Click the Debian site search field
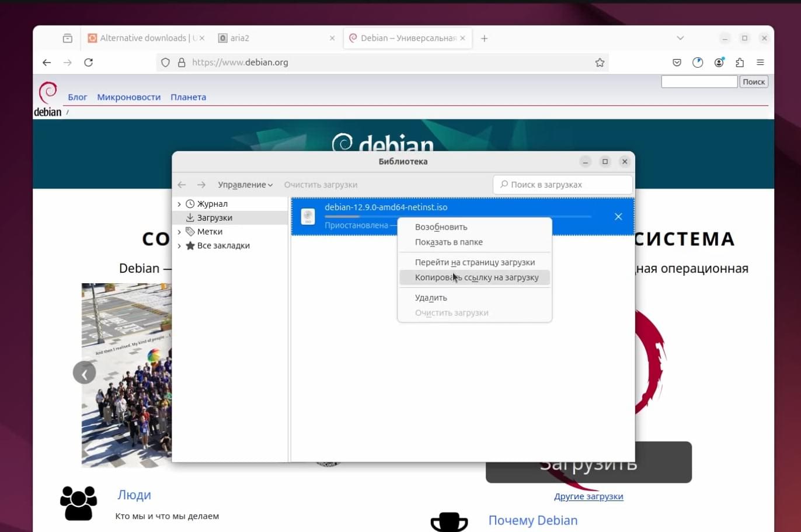Screen dimensions: 801x532 (699, 82)
